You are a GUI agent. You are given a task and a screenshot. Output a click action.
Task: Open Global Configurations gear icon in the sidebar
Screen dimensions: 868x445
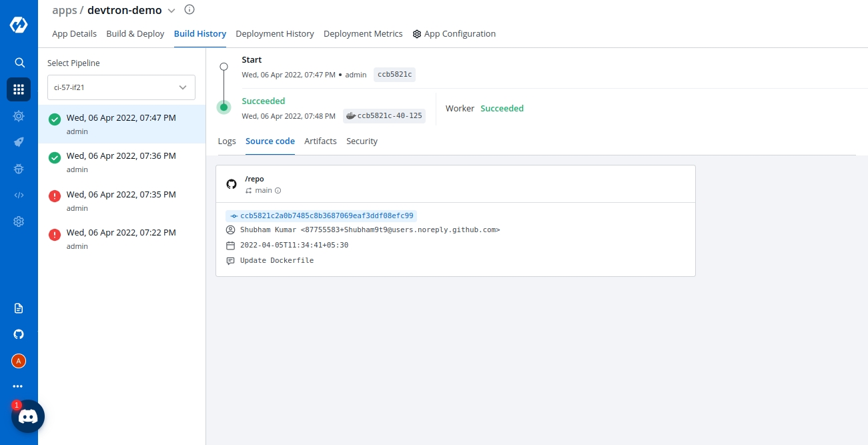click(19, 221)
